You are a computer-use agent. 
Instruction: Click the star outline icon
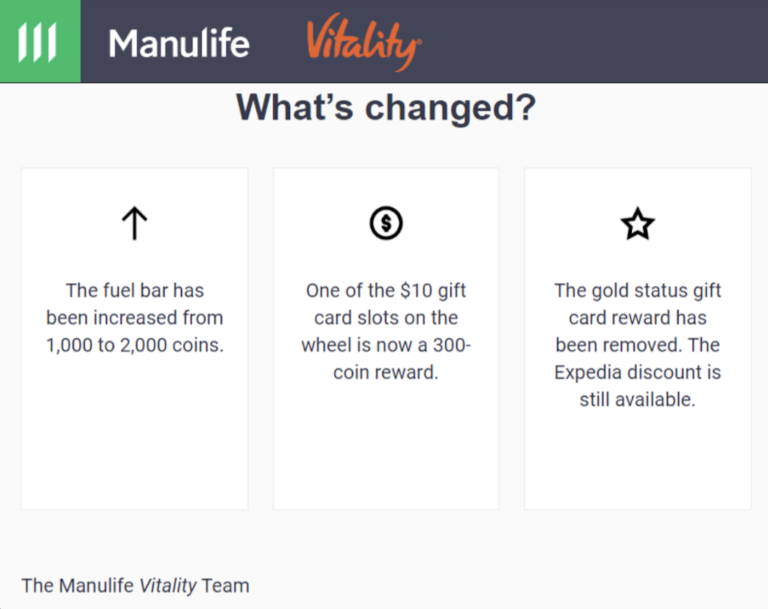637,224
